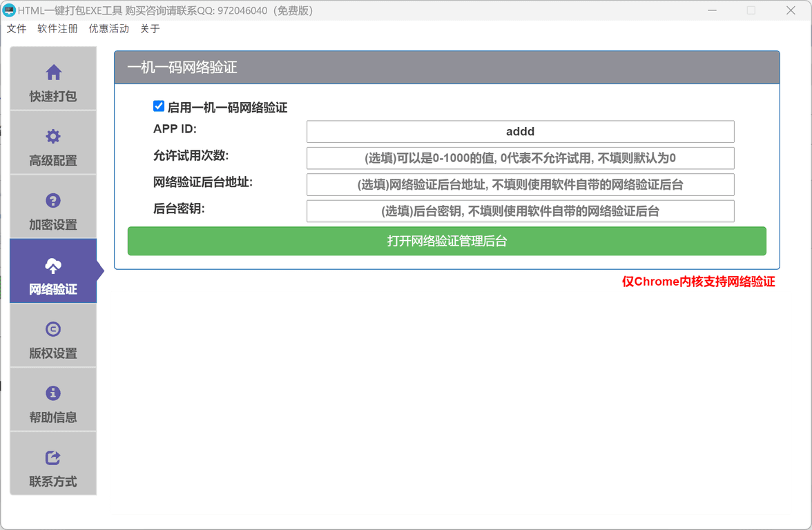Focus the 后台密钥 input field
812x530 pixels.
click(520, 210)
